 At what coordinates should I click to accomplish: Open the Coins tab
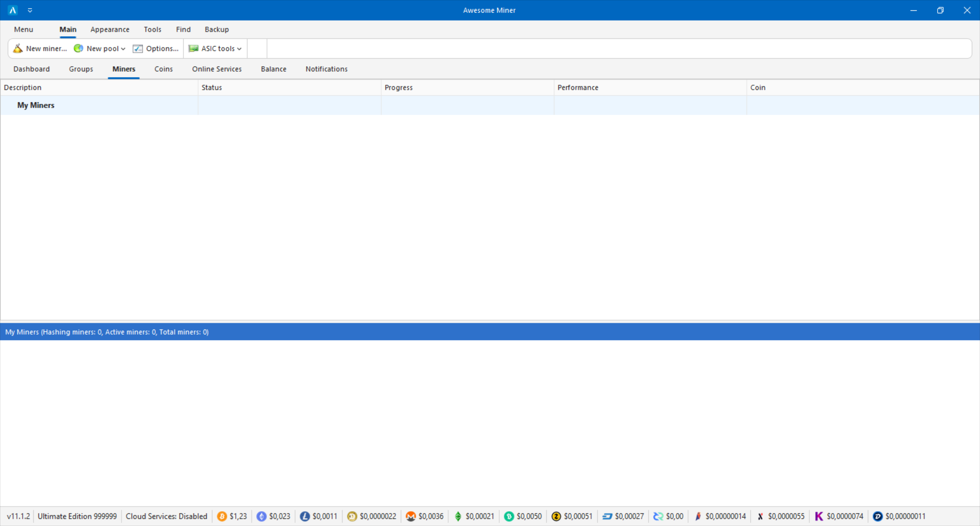click(x=164, y=69)
